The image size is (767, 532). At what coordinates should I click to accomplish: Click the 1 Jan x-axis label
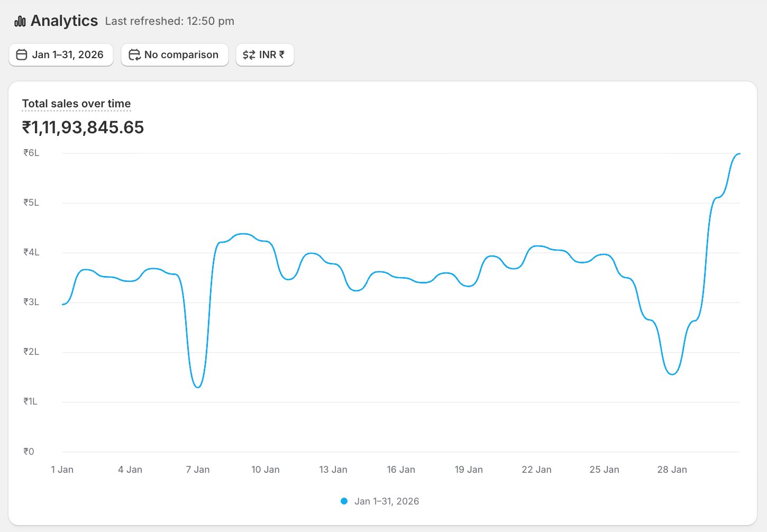click(62, 470)
